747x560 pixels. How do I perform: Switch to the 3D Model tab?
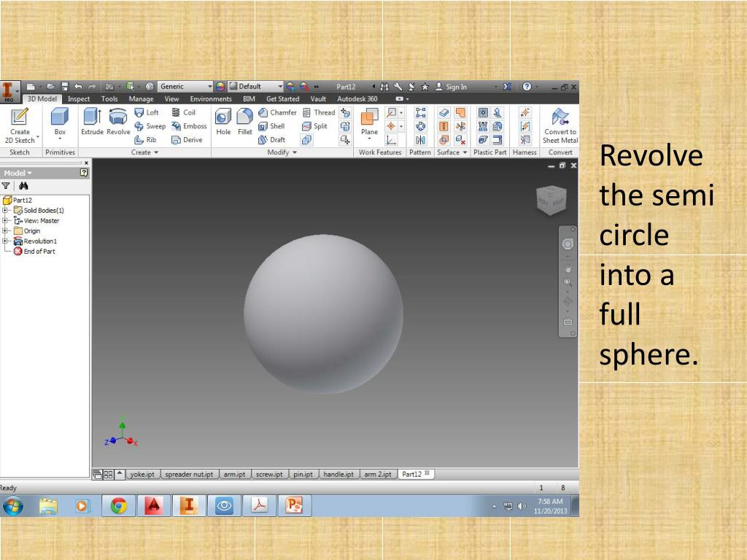pyautogui.click(x=42, y=99)
